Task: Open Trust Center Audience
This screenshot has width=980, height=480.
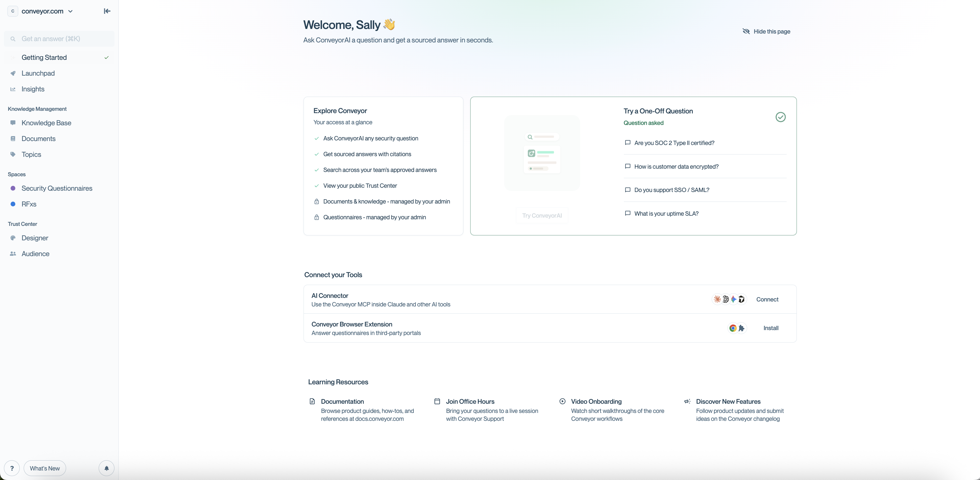Action: pos(59,254)
